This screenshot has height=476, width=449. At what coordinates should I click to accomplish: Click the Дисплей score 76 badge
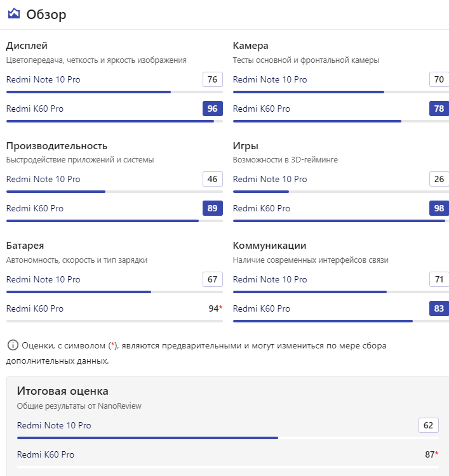212,79
